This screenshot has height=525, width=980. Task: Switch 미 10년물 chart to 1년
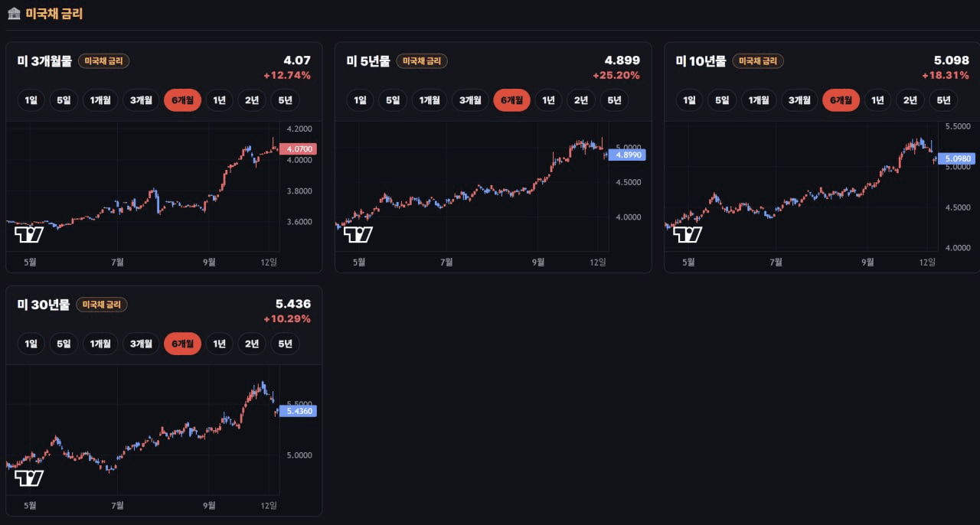point(878,100)
